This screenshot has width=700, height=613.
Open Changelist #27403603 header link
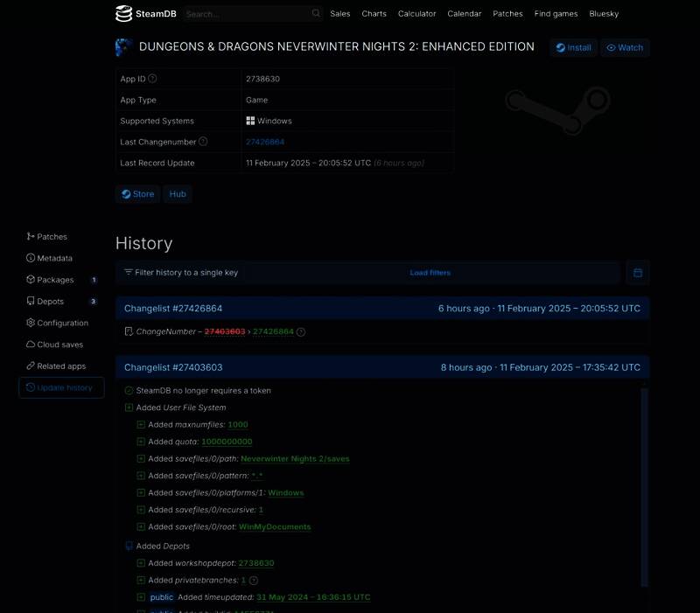pyautogui.click(x=173, y=368)
